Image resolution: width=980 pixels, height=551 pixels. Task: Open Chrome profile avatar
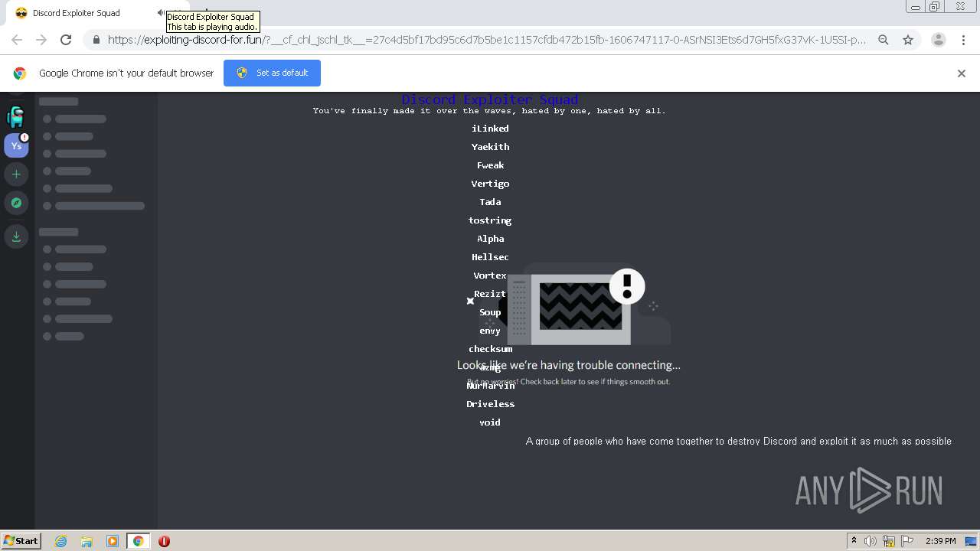tap(939, 40)
